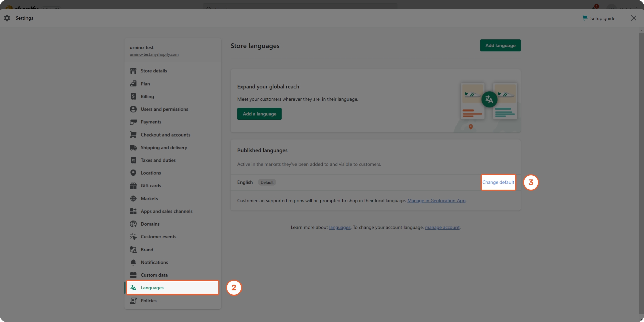
Task: Click the Locations pin icon
Action: pos(133,173)
